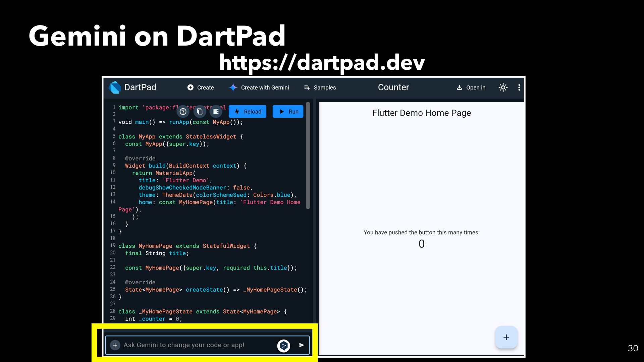Click the Reload button
Viewport: 644px width, 362px height.
click(248, 112)
